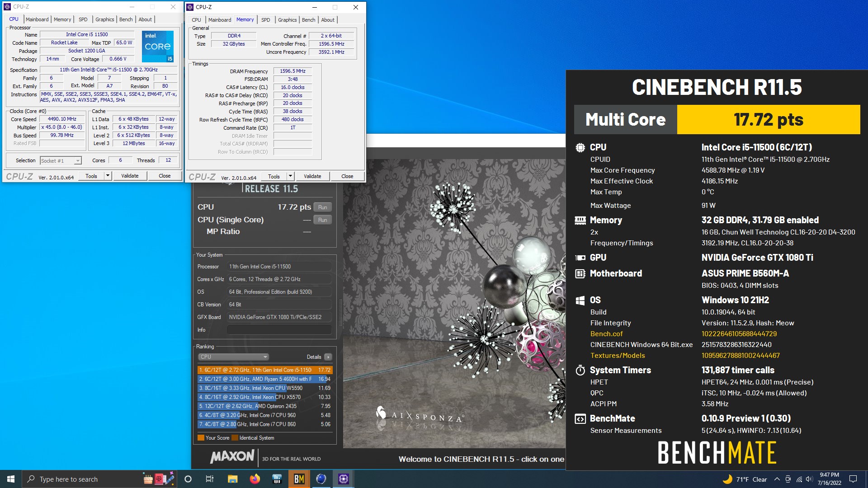Click the title-bar app icon of left CPU-Z window
The width and height of the screenshot is (868, 488).
point(7,7)
